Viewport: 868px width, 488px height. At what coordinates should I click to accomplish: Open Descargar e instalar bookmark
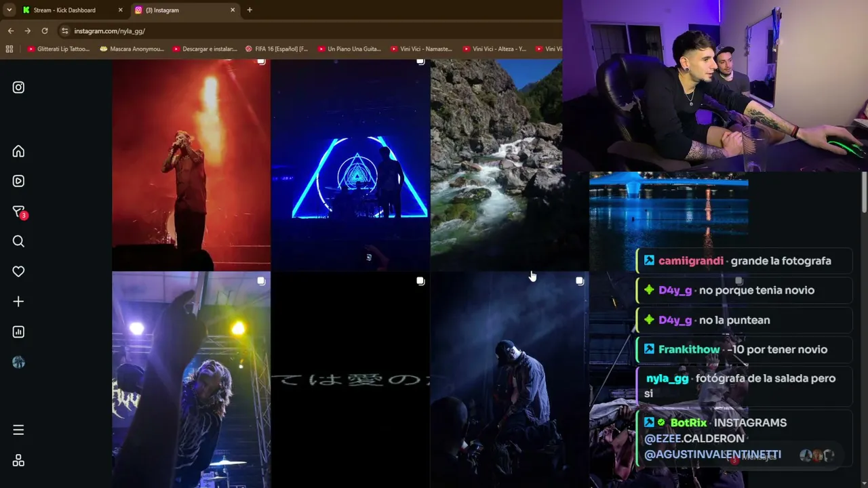(x=205, y=49)
